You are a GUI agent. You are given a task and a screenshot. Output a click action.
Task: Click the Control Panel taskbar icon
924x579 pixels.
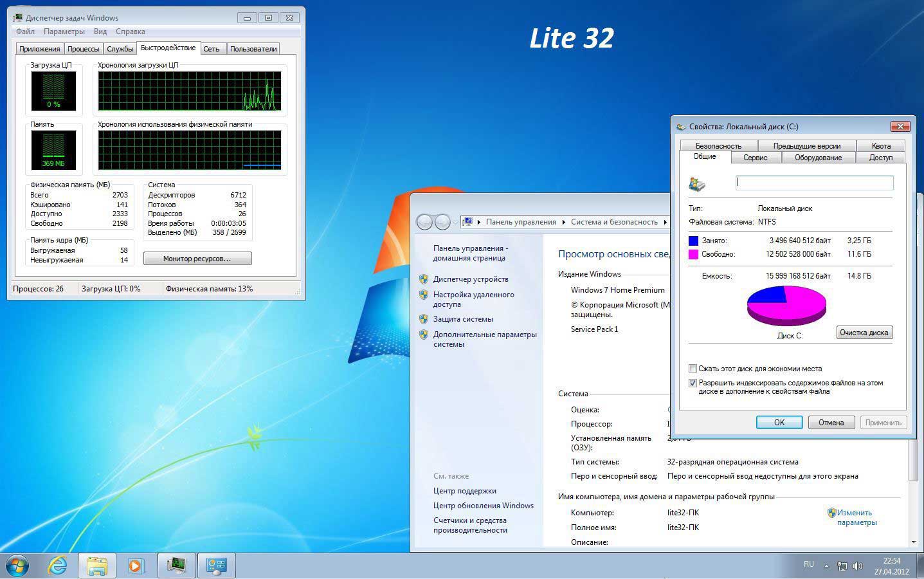pyautogui.click(x=216, y=565)
